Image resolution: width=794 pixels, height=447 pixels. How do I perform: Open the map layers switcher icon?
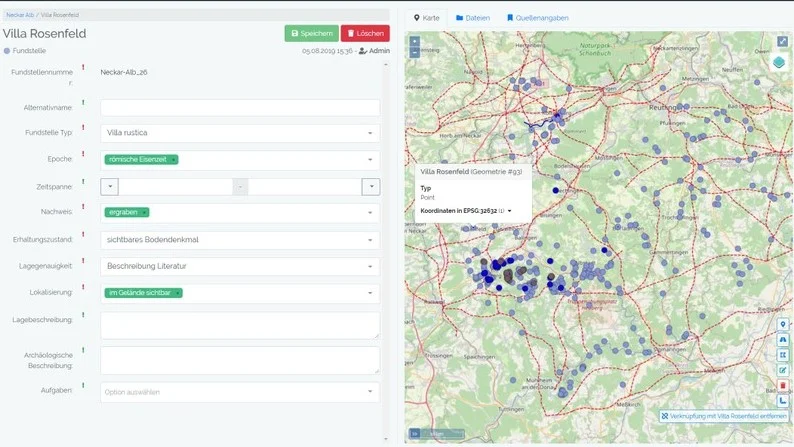pyautogui.click(x=780, y=63)
